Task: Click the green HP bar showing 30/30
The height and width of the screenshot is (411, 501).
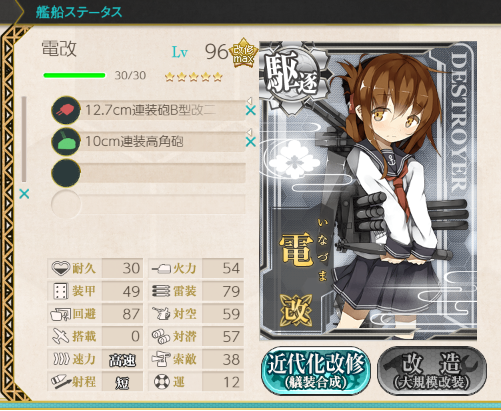Action: point(74,75)
